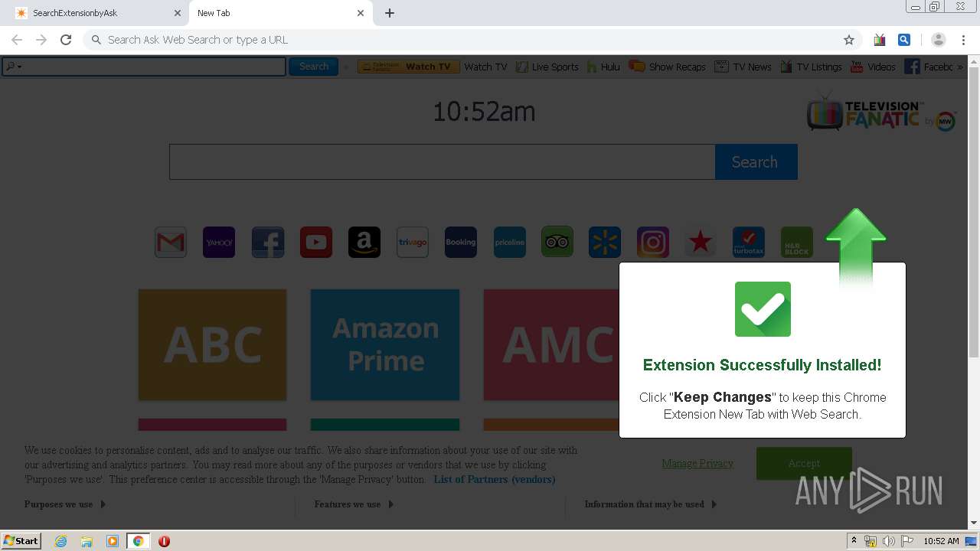Go back to the previous page

pos(17,40)
